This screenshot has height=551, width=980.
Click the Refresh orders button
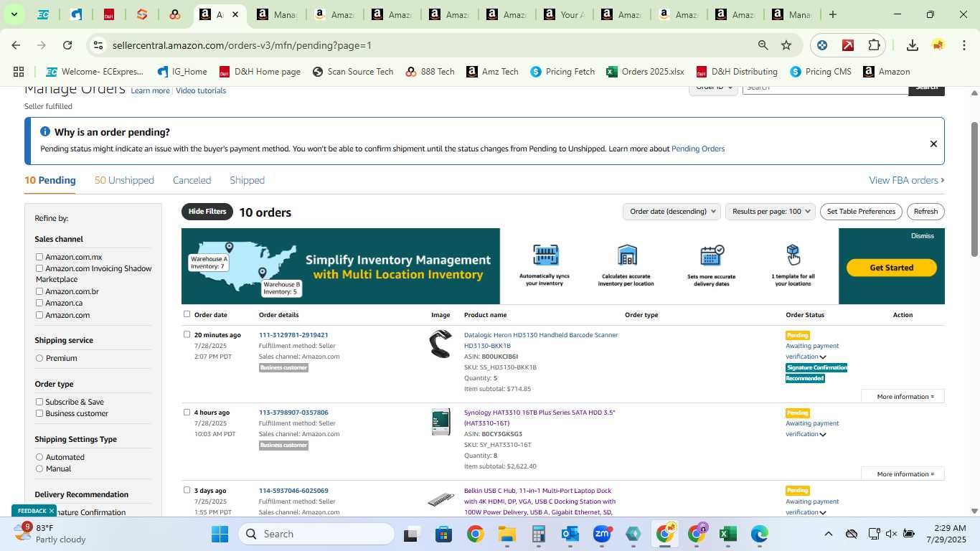[925, 212]
